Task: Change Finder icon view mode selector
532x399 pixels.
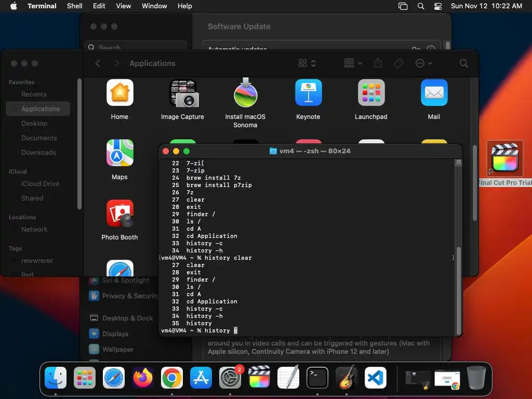Action: coord(307,63)
